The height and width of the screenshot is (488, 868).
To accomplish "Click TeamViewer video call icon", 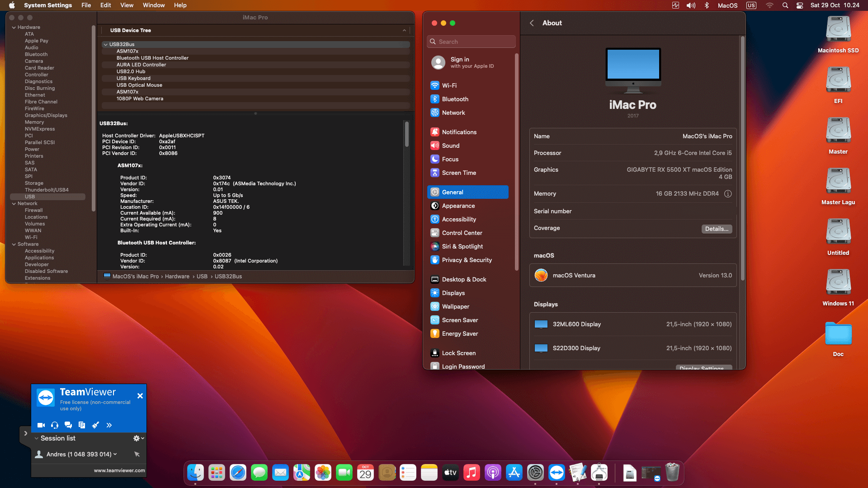I will 41,425.
